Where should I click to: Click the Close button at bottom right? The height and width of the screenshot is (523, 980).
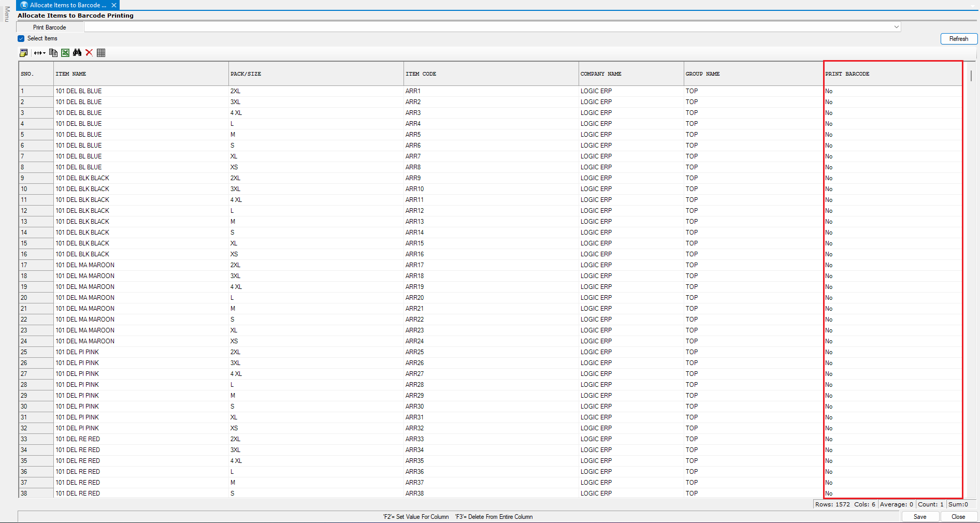click(958, 517)
